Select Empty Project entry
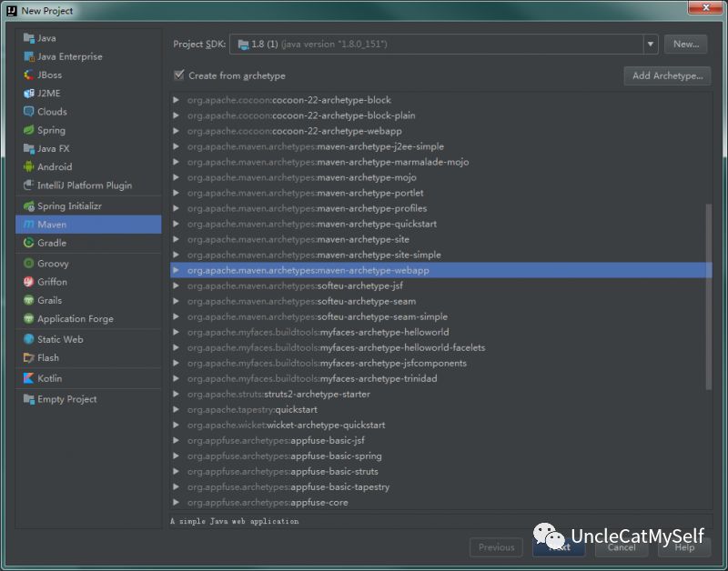 click(88, 399)
